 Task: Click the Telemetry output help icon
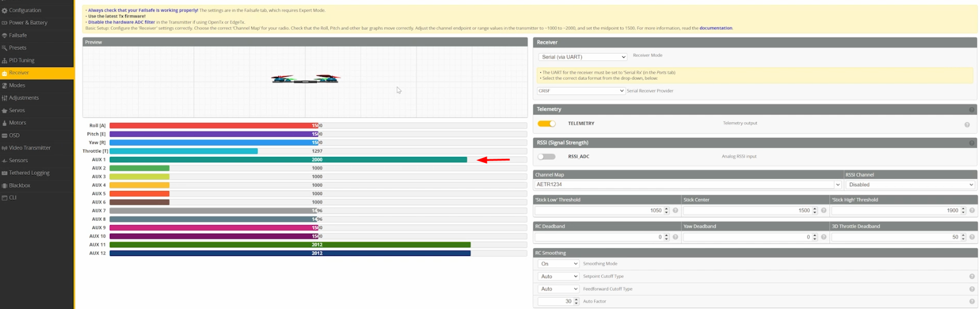point(966,125)
